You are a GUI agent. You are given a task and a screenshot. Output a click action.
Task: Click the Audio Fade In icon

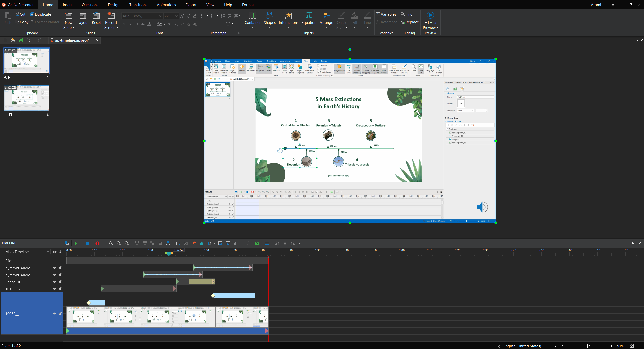[x=220, y=243]
